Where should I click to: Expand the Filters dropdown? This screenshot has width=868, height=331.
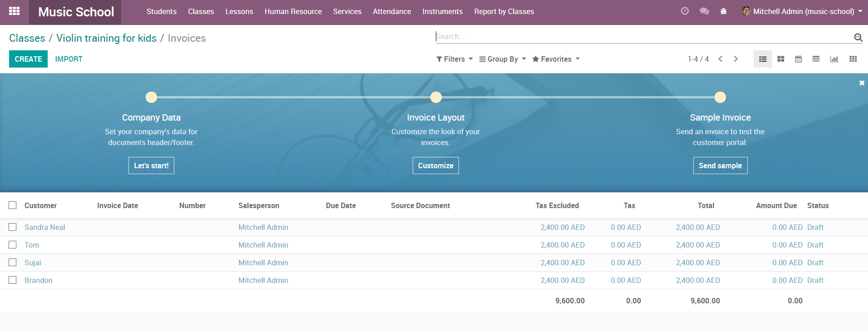coord(454,59)
